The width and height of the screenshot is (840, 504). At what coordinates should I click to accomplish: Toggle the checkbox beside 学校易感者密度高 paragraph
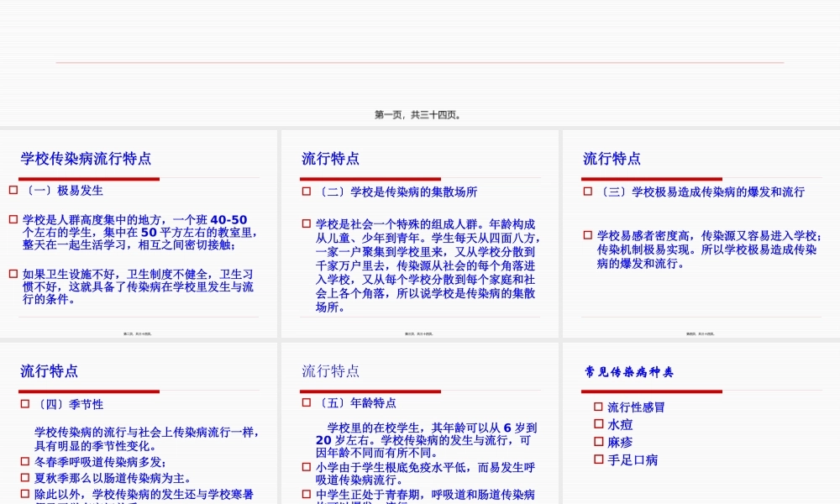tap(587, 235)
